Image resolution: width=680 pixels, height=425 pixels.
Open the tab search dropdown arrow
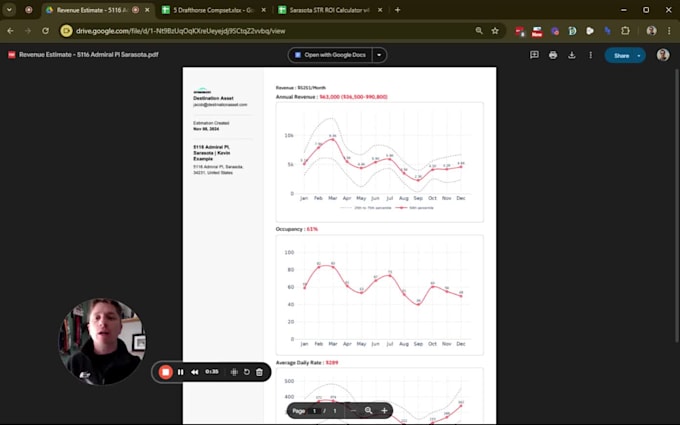point(9,10)
